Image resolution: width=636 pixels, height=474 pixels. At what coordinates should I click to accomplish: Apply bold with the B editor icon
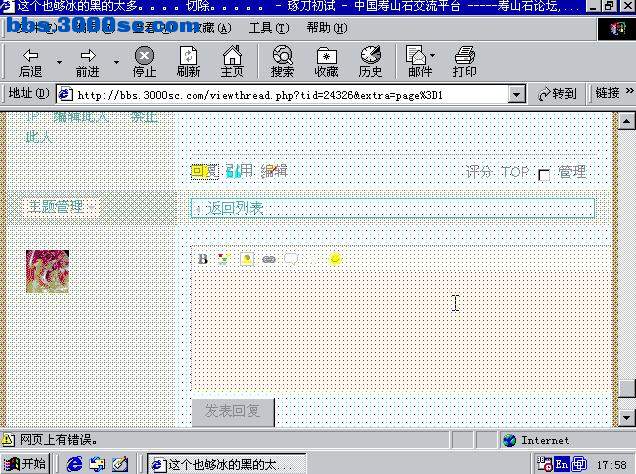pos(203,259)
